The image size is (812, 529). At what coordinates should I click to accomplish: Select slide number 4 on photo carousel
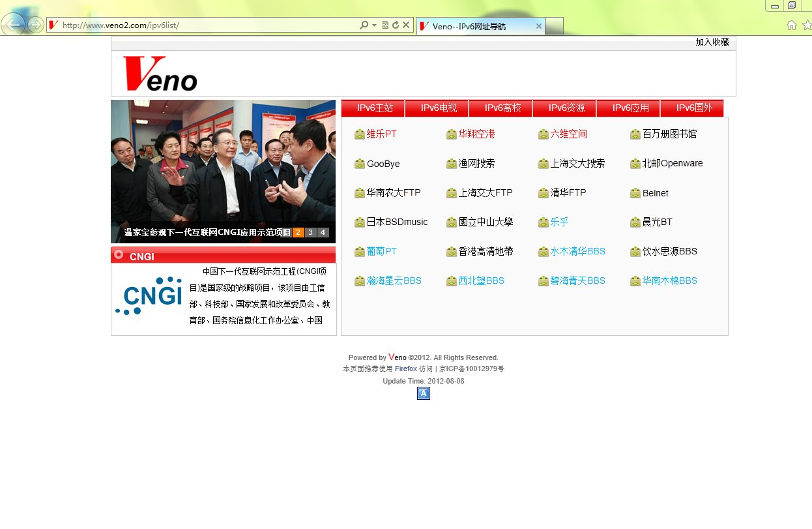pyautogui.click(x=323, y=232)
